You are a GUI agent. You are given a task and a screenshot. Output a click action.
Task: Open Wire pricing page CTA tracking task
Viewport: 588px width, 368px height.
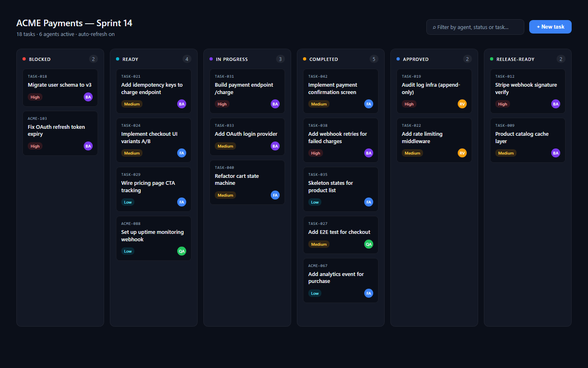click(154, 189)
